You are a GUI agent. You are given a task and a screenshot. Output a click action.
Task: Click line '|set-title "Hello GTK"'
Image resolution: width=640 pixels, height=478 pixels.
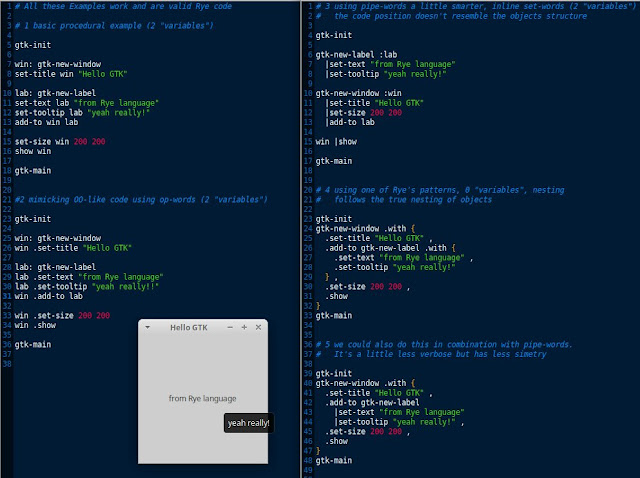pos(374,103)
